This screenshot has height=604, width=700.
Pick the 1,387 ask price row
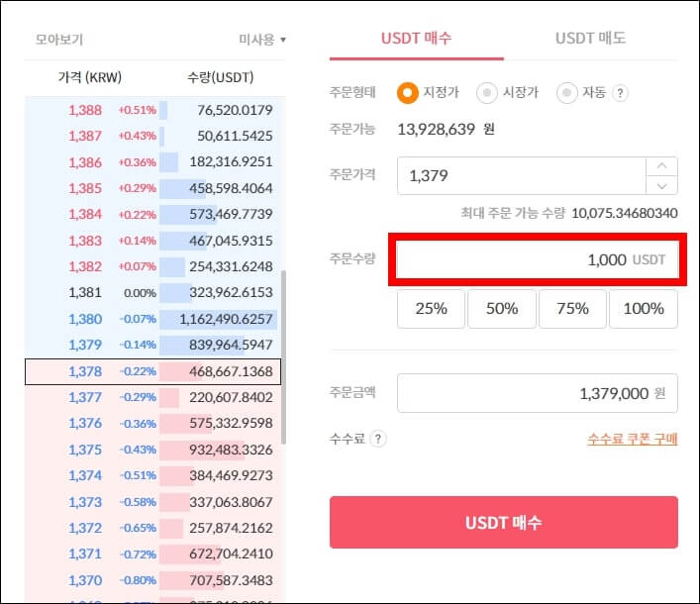click(x=152, y=136)
